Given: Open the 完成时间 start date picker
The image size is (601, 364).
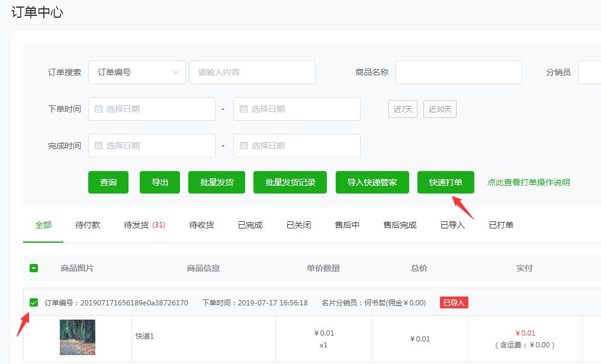Looking at the screenshot, I should tap(152, 146).
